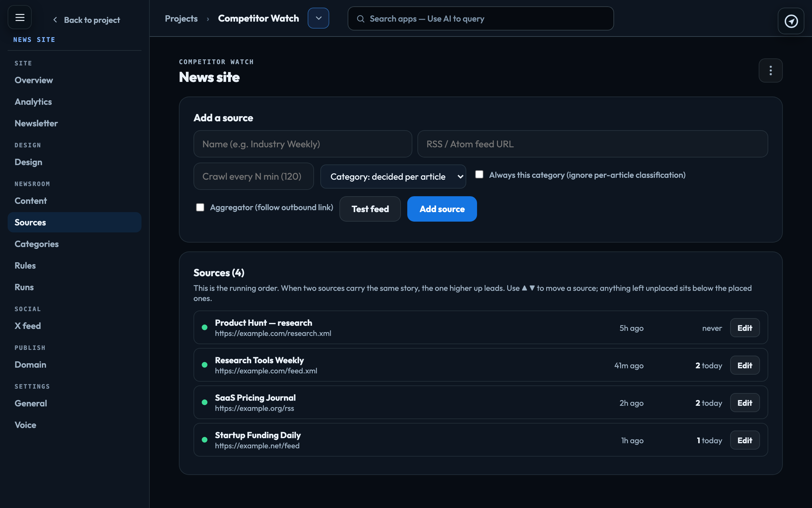Focus the Crawl every N min field
The height and width of the screenshot is (508, 812).
pyautogui.click(x=253, y=177)
